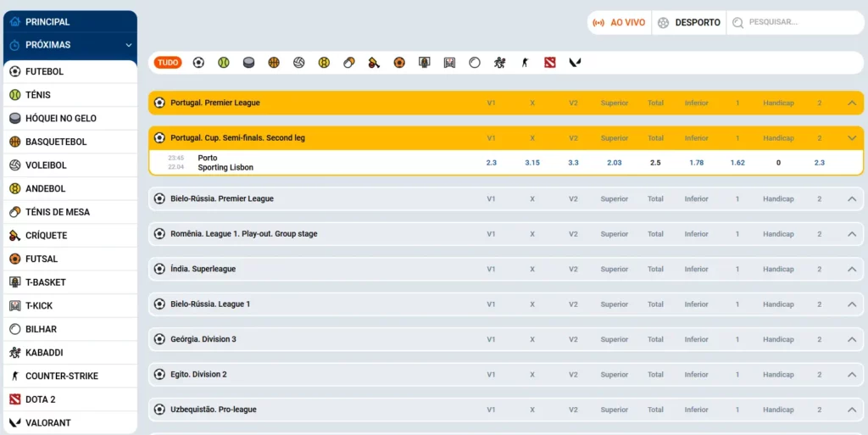Open Basquetebol in the sidebar

(x=70, y=142)
